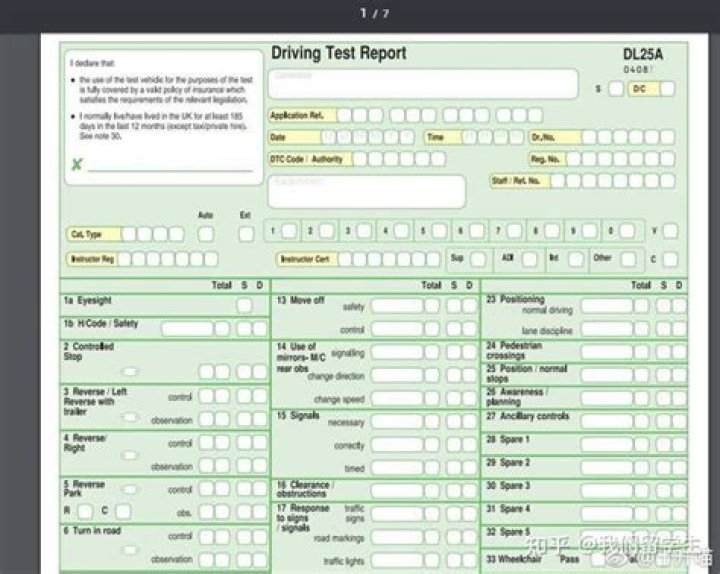Click the Signals necessary total field

coord(397,422)
